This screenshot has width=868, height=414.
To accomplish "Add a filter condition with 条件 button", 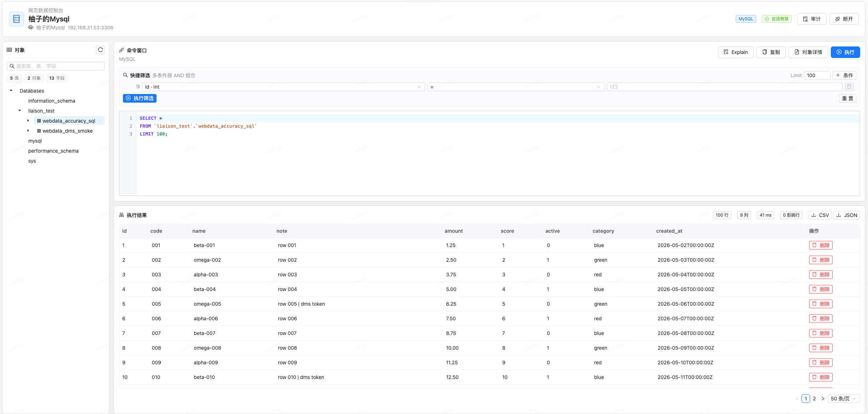I will tap(844, 75).
